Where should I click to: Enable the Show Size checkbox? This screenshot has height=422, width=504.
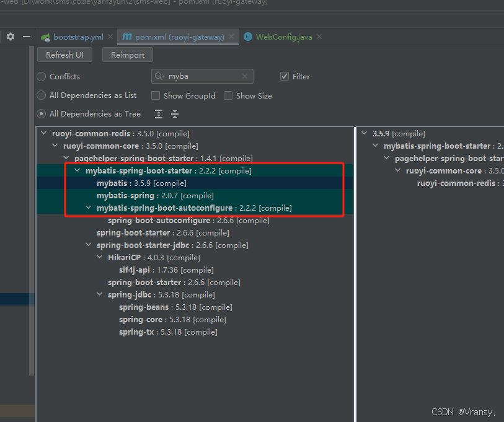tap(229, 95)
